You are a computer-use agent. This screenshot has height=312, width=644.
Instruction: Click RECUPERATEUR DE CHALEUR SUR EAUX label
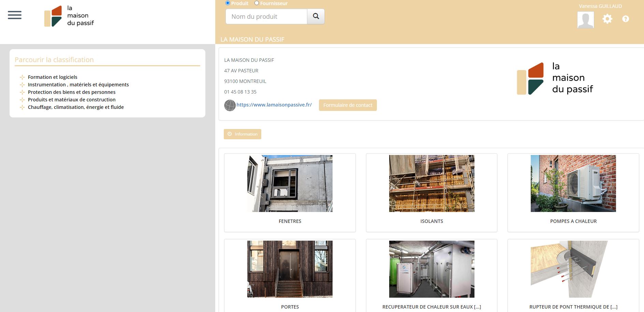(x=431, y=307)
